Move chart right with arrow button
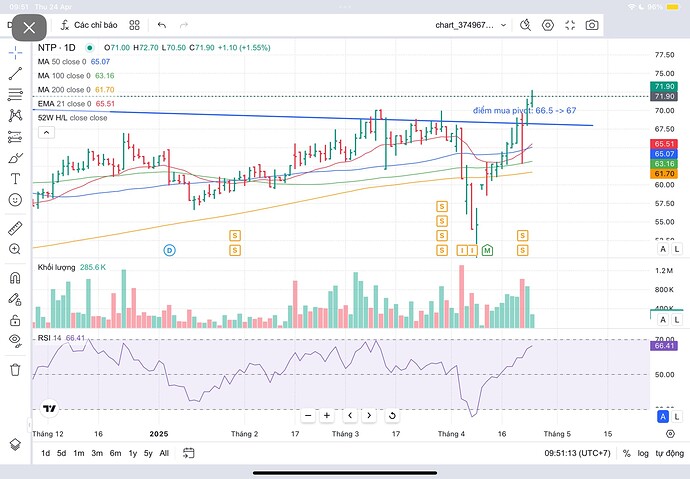690x479 pixels. [369, 415]
